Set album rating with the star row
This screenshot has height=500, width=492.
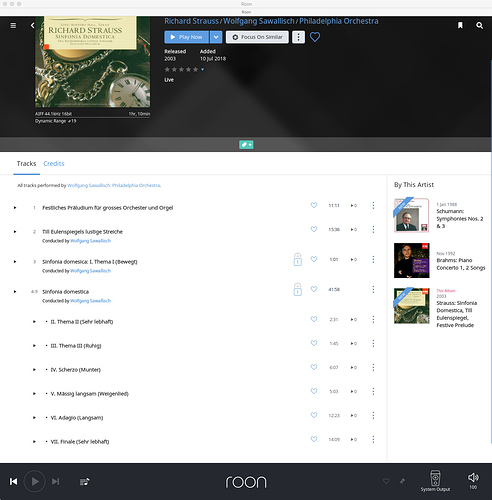point(181,69)
